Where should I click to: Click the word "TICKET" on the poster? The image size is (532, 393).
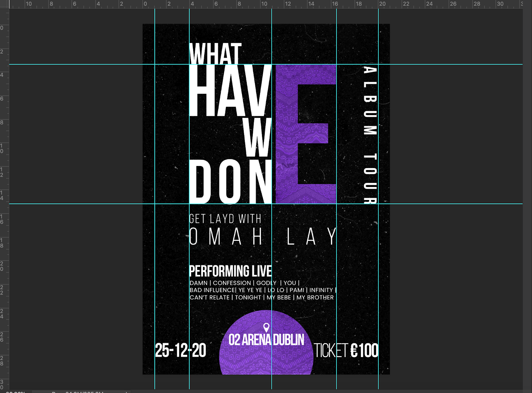pyautogui.click(x=331, y=351)
